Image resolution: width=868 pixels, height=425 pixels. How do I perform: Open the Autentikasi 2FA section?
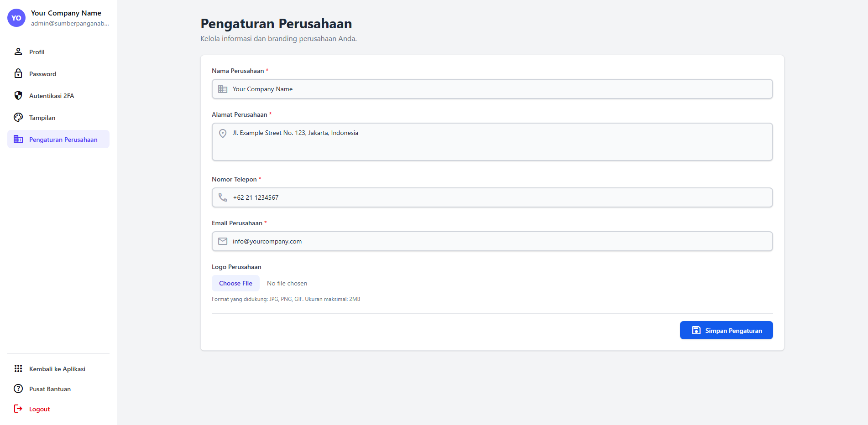pos(52,96)
